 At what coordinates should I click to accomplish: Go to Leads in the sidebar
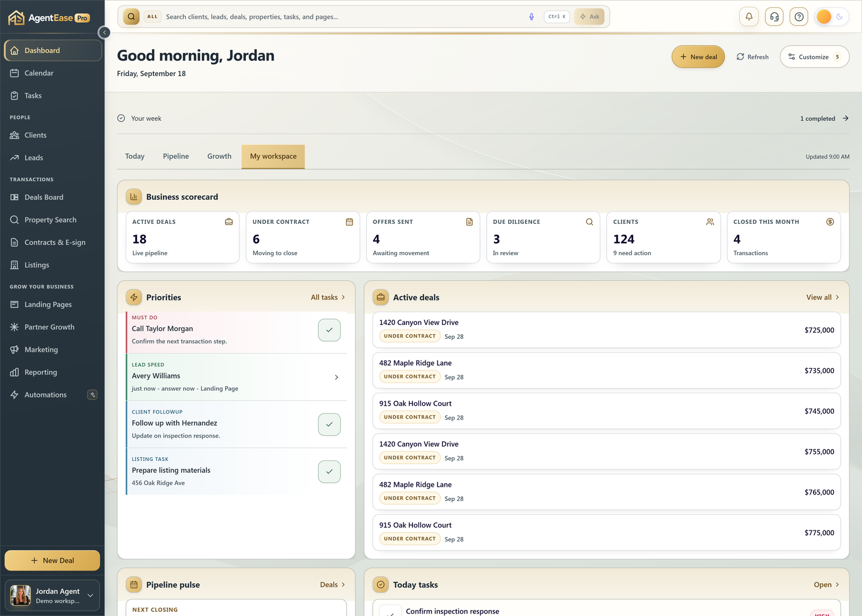tap(53, 158)
